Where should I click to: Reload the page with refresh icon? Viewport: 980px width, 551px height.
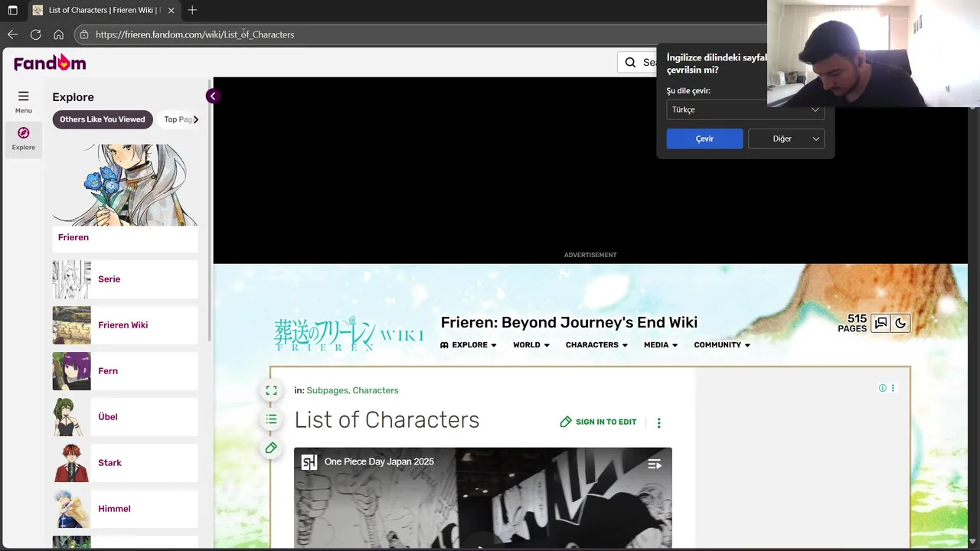click(x=35, y=34)
